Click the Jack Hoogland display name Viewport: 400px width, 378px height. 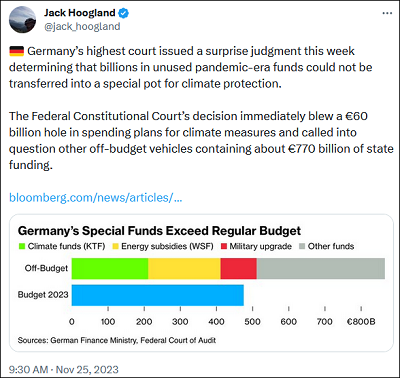pos(80,13)
